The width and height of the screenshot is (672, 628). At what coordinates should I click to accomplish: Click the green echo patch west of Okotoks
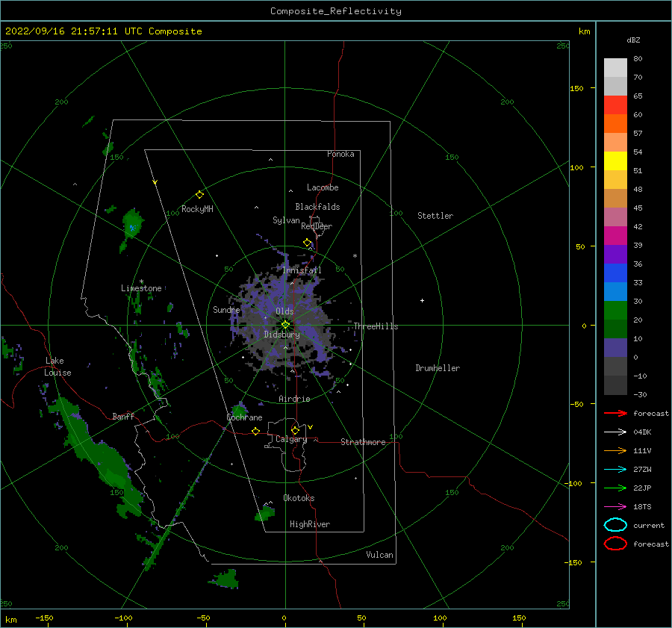265,513
